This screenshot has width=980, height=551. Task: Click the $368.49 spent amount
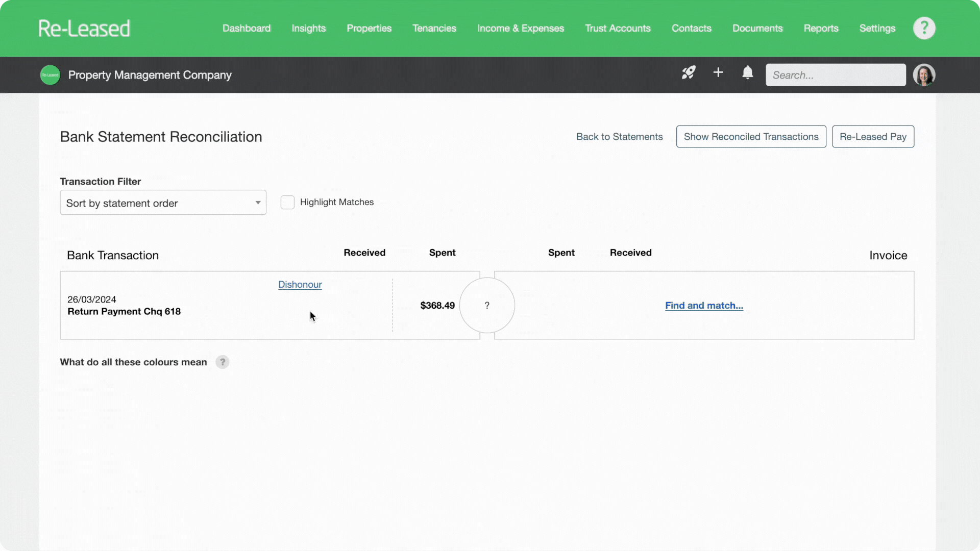pos(437,306)
